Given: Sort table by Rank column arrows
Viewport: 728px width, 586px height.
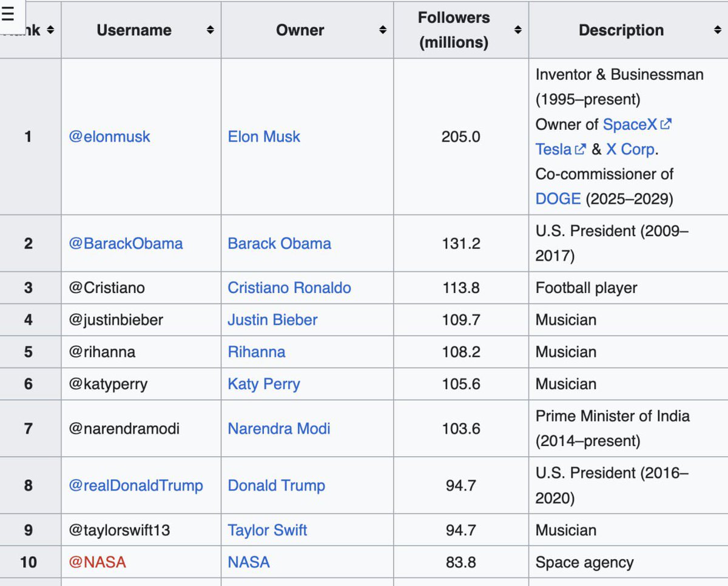Looking at the screenshot, I should pyautogui.click(x=50, y=30).
